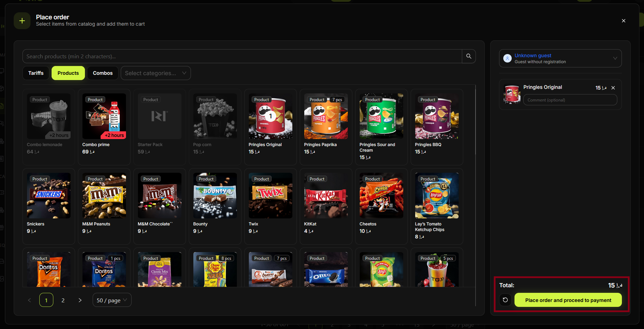Click the cart item comment field

pos(570,100)
